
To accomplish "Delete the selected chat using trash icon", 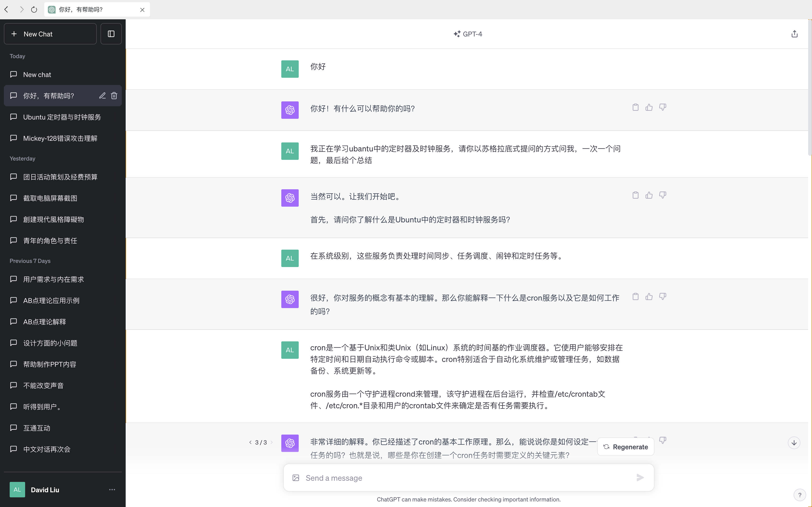I will (114, 96).
